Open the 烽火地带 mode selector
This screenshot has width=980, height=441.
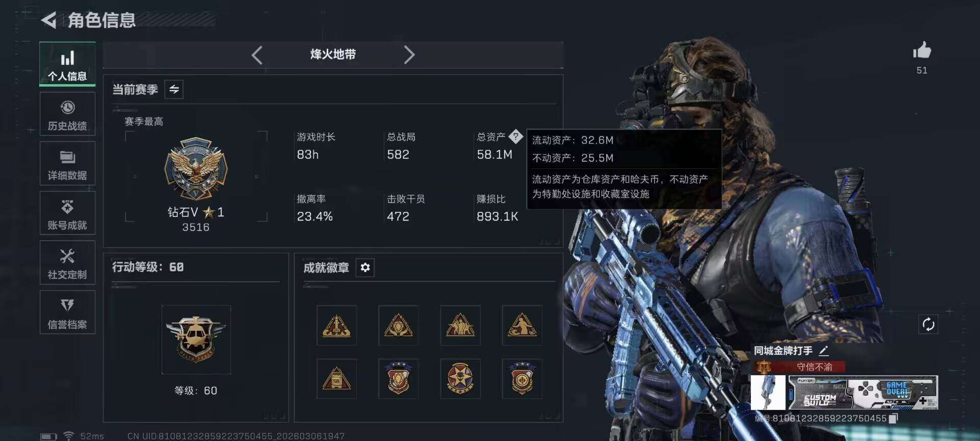(x=333, y=55)
